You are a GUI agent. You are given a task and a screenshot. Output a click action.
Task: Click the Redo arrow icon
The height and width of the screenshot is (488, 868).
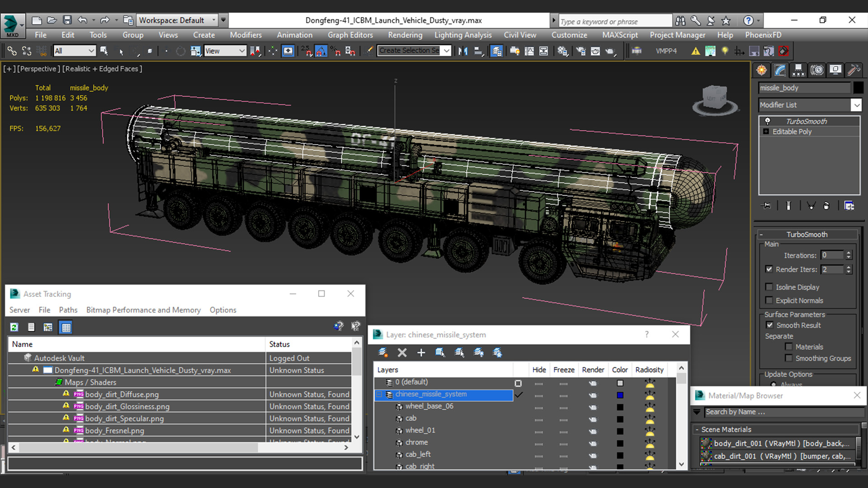tap(105, 20)
